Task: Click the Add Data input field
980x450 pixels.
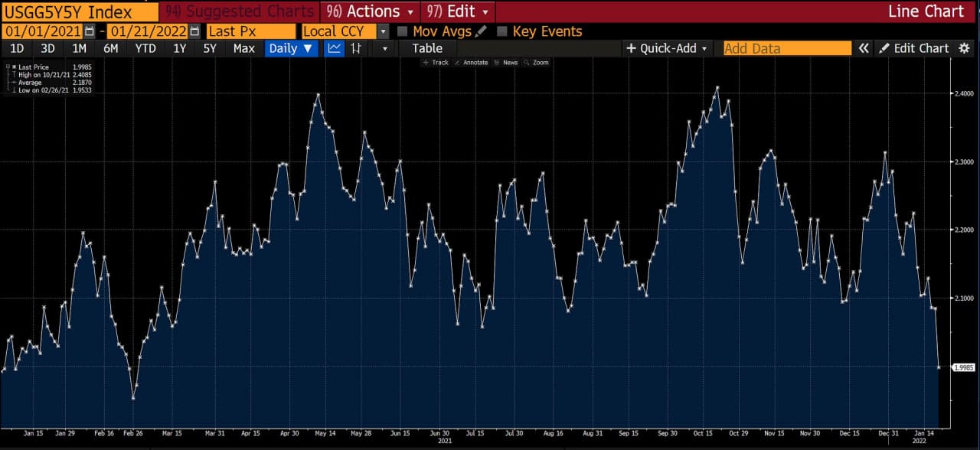Action: [x=787, y=48]
